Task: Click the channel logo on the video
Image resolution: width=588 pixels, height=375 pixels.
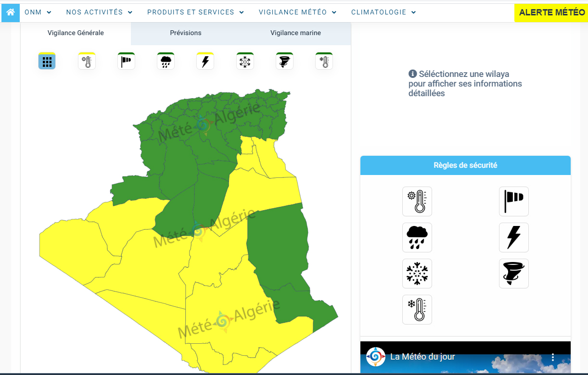Action: (x=376, y=357)
